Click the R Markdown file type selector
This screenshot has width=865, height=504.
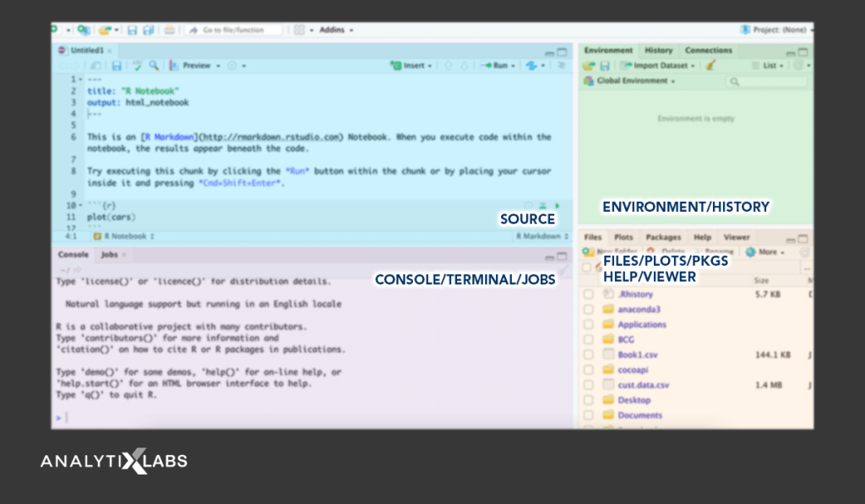point(542,236)
